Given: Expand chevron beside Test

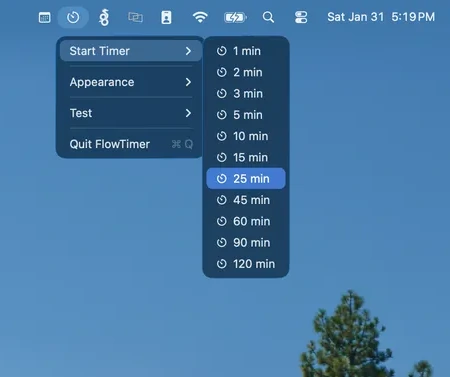Looking at the screenshot, I should tap(188, 113).
